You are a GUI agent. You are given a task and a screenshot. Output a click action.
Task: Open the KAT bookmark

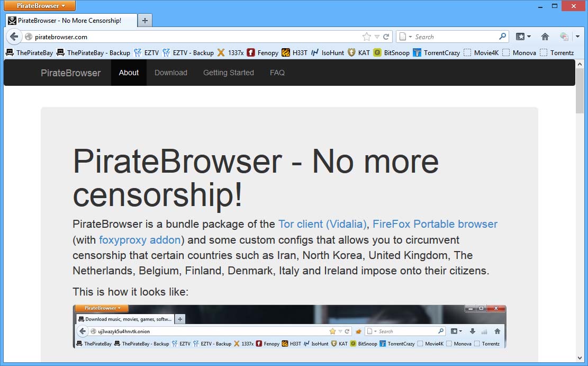pos(359,52)
